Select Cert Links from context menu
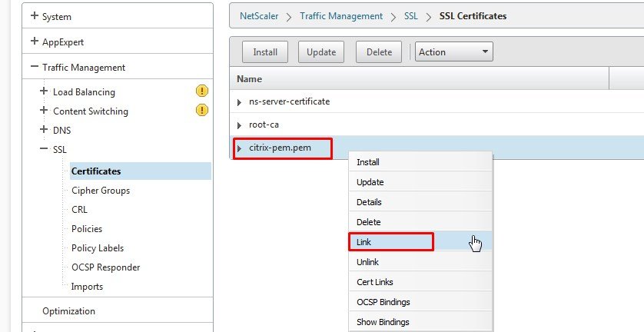 pyautogui.click(x=375, y=282)
